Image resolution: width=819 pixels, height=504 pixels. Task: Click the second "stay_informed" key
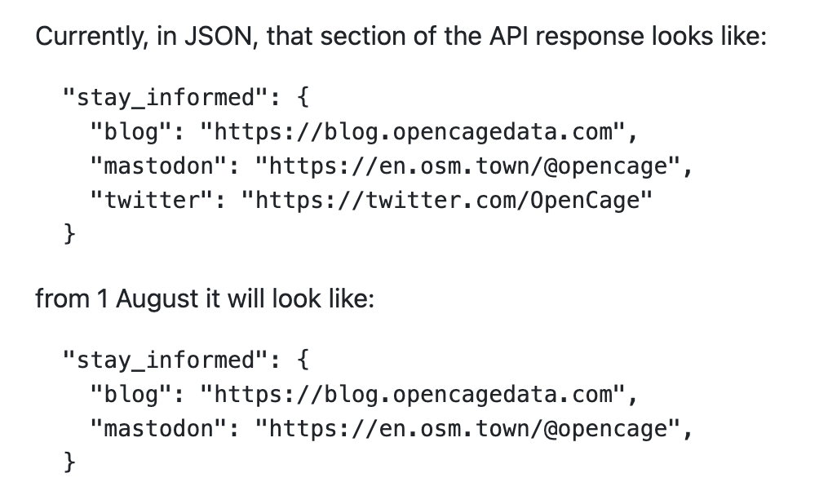166,360
